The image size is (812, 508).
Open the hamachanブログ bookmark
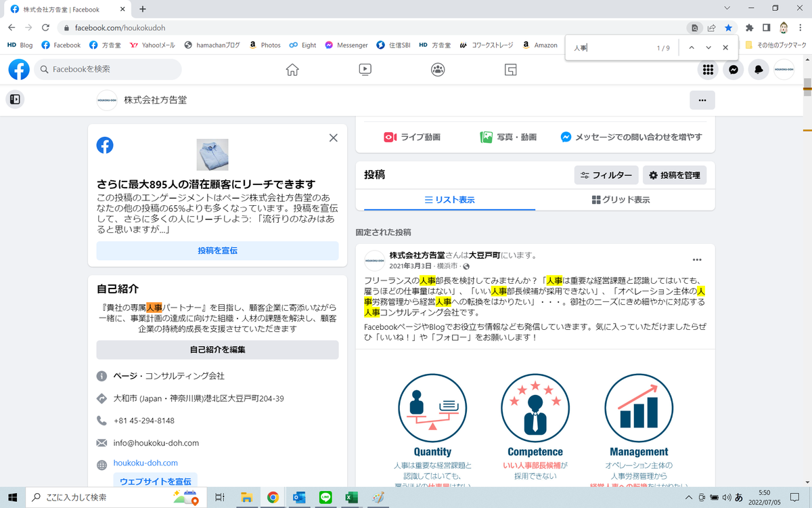(212, 45)
